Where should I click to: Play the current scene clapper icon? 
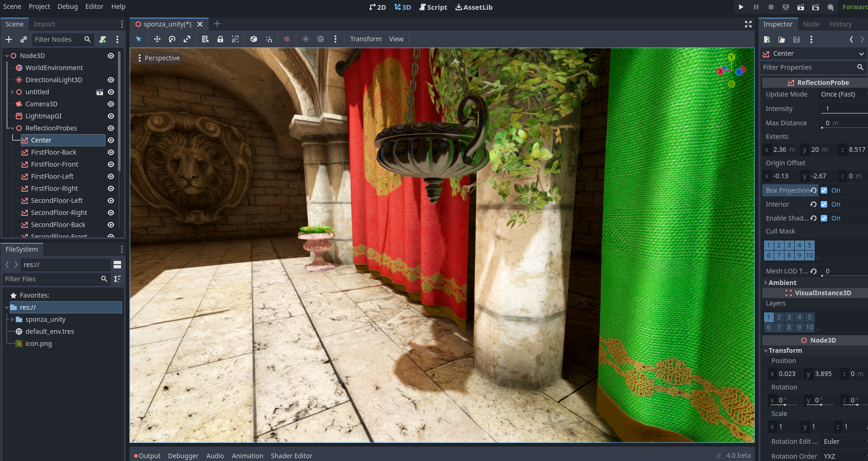point(801,7)
